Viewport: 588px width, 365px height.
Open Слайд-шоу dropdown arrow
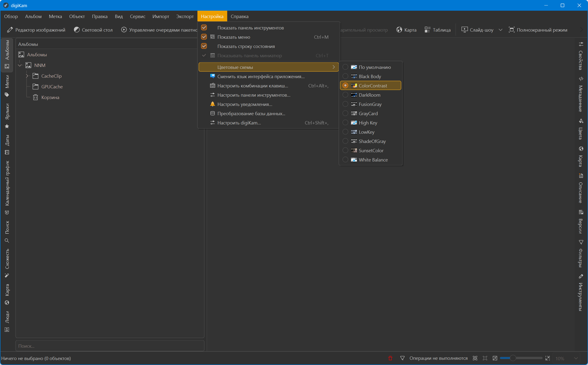pos(500,30)
